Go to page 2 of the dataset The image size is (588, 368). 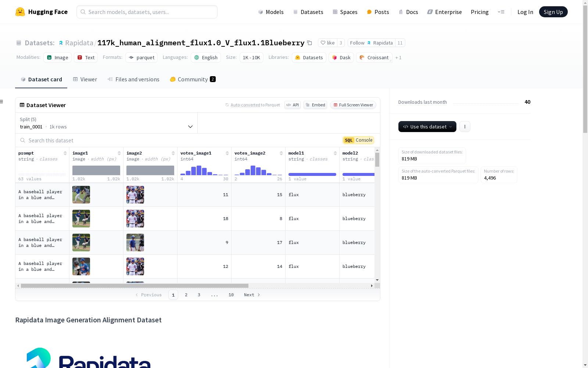(x=186, y=295)
